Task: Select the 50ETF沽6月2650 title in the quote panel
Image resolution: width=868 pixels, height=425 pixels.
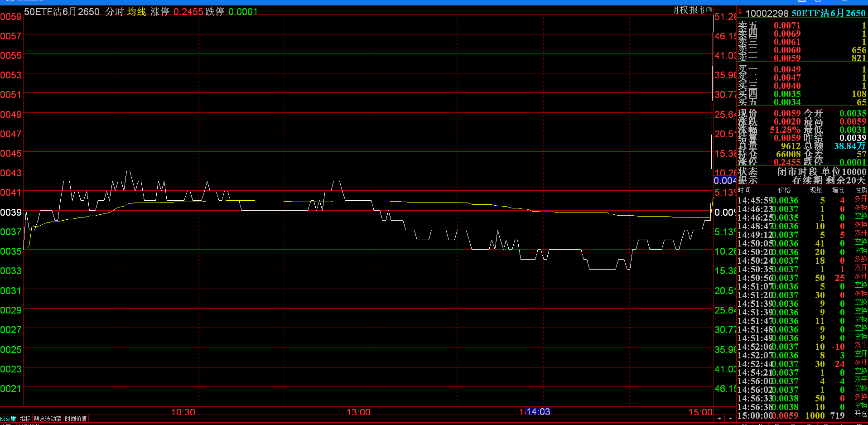Action: coord(829,13)
